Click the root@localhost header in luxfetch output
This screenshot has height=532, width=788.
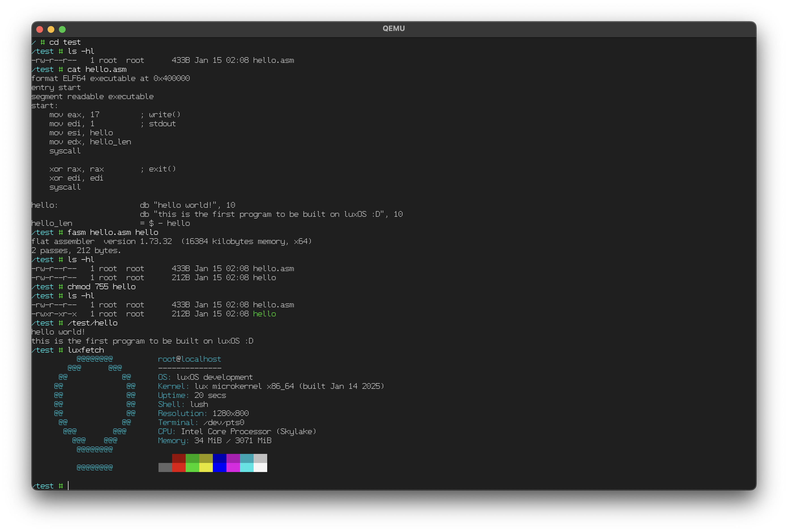[190, 359]
